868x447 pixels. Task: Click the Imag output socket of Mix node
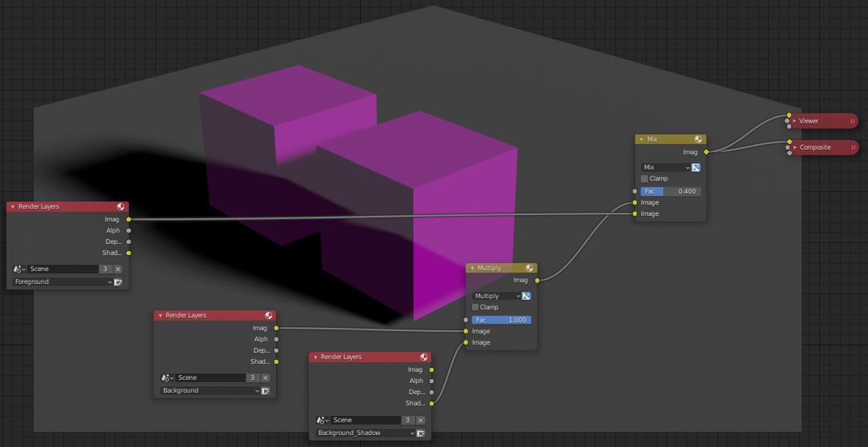706,152
